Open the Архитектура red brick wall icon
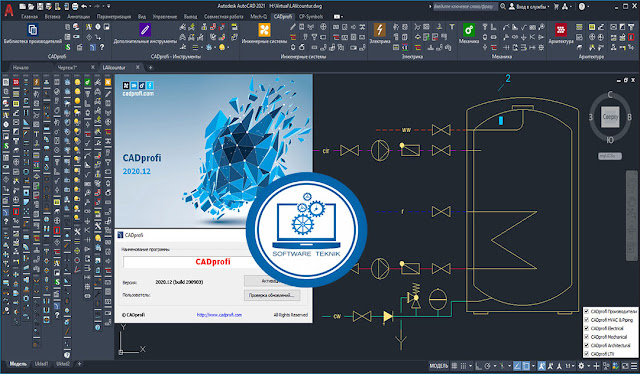 (561, 30)
